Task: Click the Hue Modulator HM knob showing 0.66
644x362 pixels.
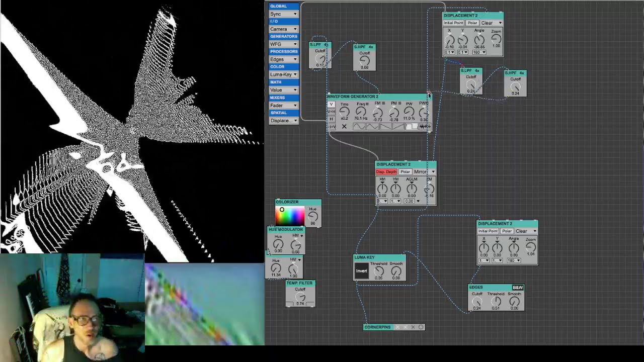Action: pos(296,244)
